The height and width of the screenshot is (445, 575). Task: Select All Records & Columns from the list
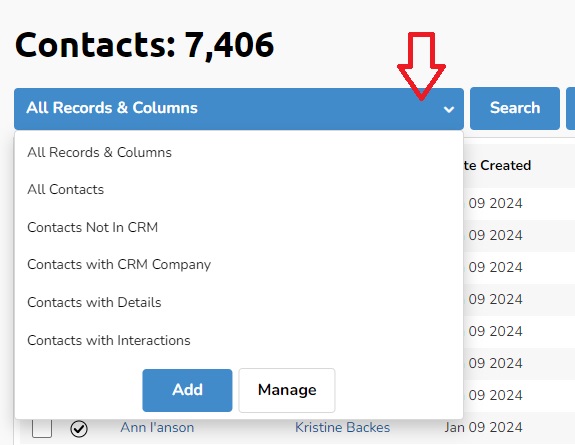99,152
